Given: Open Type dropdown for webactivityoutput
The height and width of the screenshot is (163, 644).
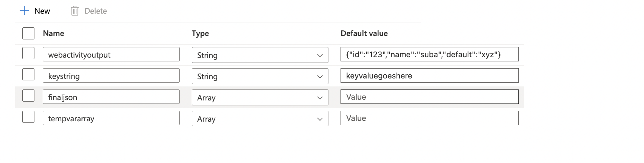Looking at the screenshot, I should (x=260, y=55).
